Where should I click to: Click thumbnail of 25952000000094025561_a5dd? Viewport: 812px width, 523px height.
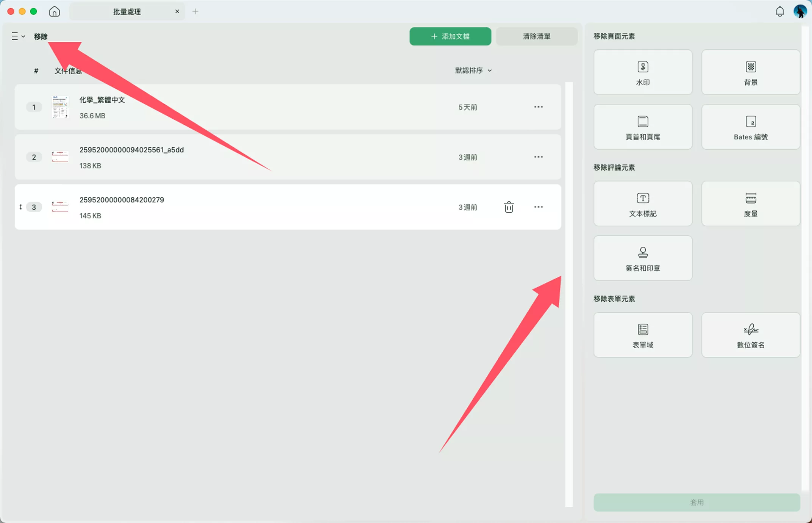pyautogui.click(x=60, y=157)
